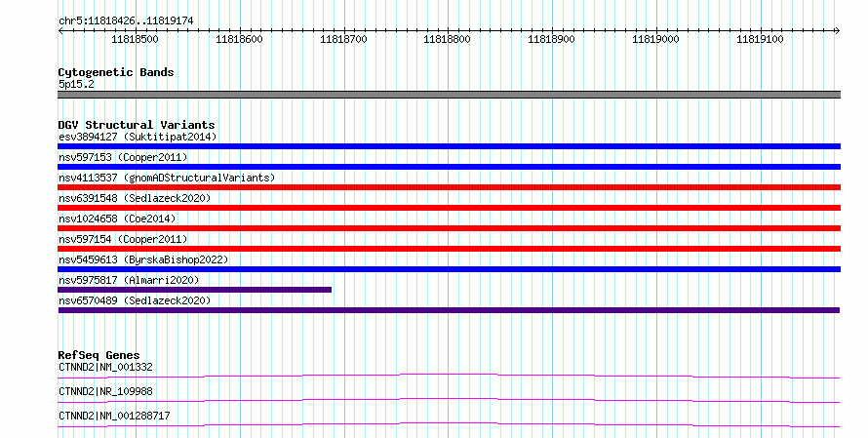Open variant nsv6391548 (Sedlazeck2020) label
The height and width of the screenshot is (438, 868).
[x=135, y=198]
